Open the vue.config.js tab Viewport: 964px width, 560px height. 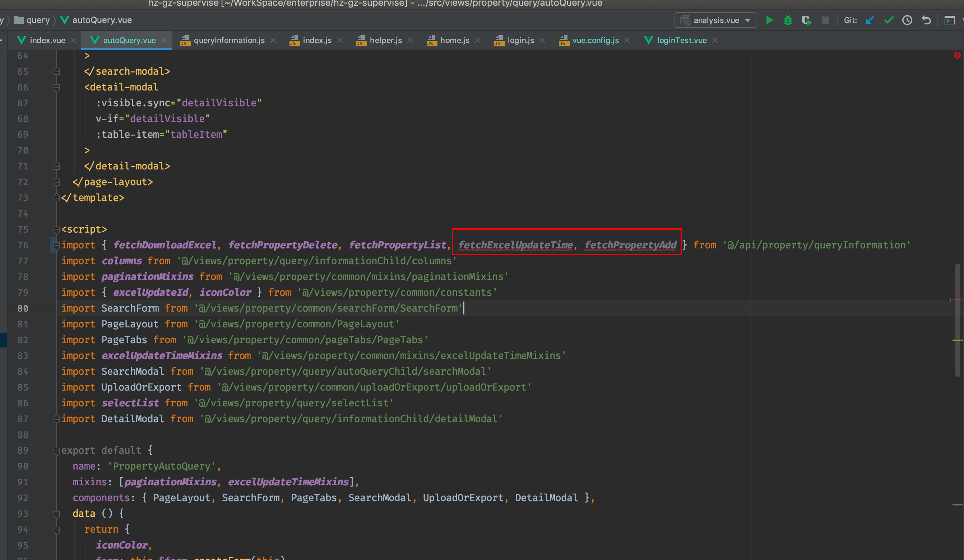coord(595,41)
